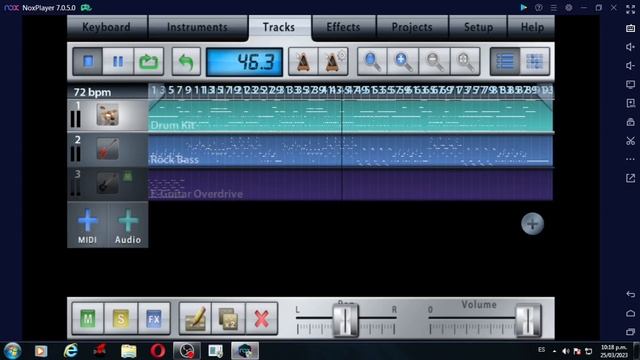Image resolution: width=640 pixels, height=360 pixels.
Task: Open the Instruments tab
Action: click(198, 27)
